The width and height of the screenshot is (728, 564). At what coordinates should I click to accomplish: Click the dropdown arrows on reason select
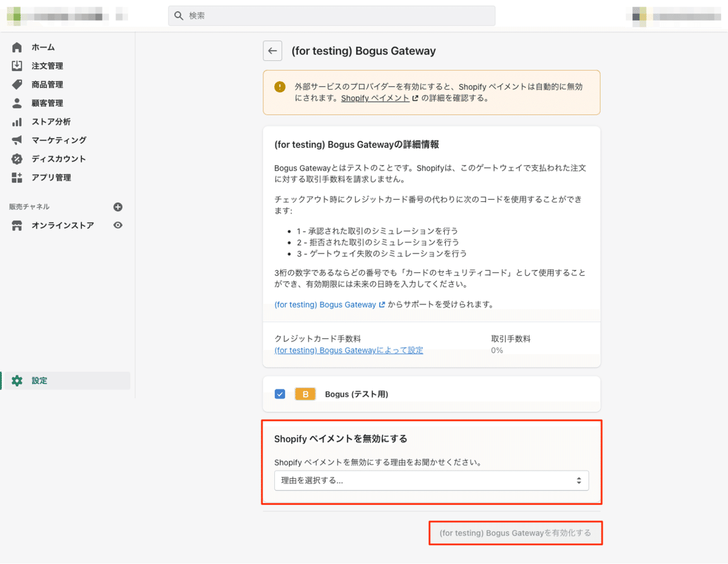click(579, 480)
